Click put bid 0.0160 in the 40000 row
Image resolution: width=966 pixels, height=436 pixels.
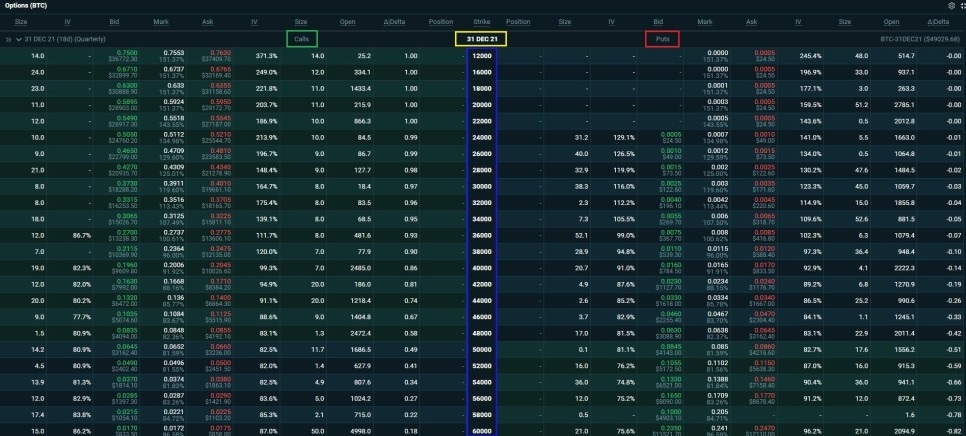[x=671, y=265]
